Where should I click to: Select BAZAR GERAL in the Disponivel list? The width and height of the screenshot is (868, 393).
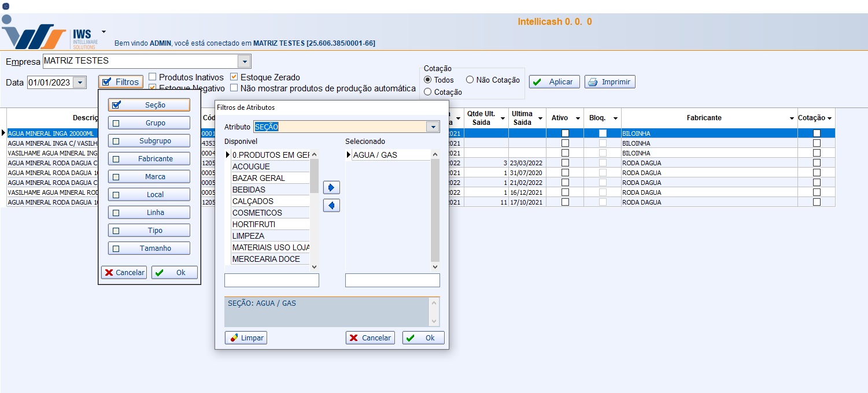(x=271, y=178)
